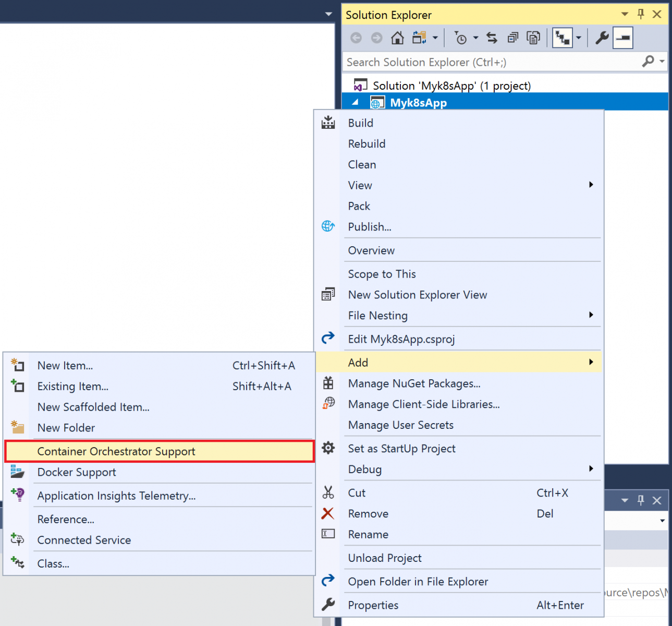The image size is (672, 626).
Task: Click the Publish globe icon
Action: pyautogui.click(x=328, y=226)
